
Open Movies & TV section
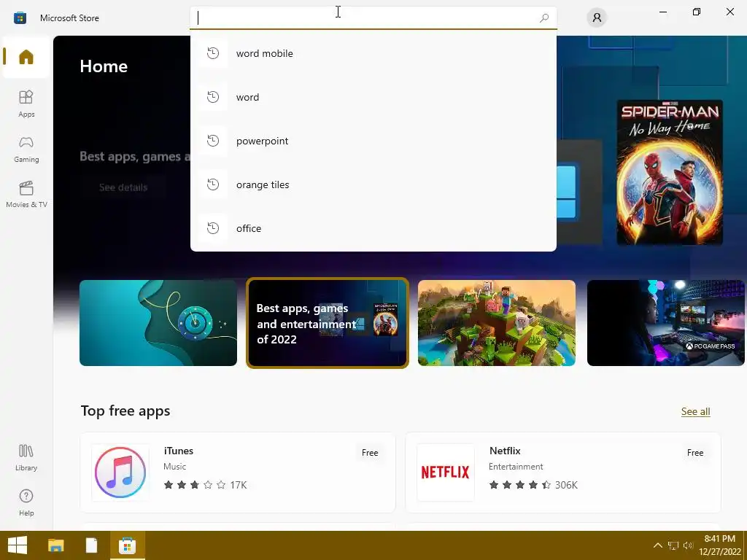tap(26, 194)
